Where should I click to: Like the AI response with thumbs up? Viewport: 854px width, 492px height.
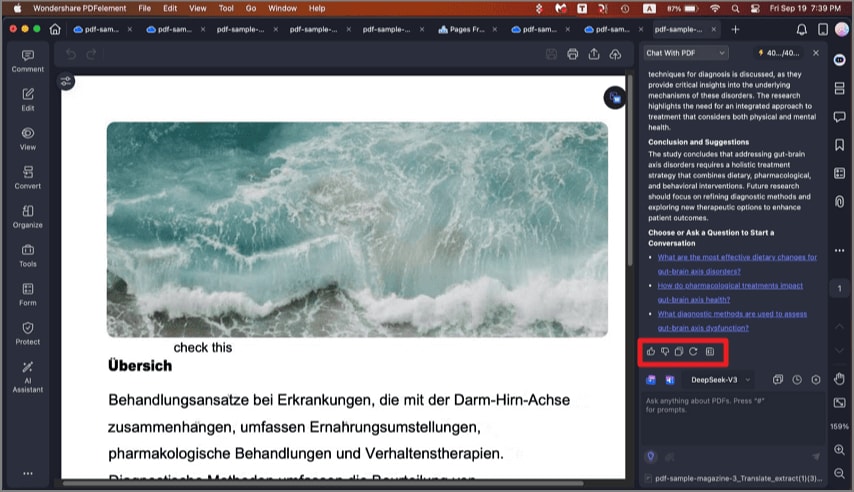click(x=651, y=351)
